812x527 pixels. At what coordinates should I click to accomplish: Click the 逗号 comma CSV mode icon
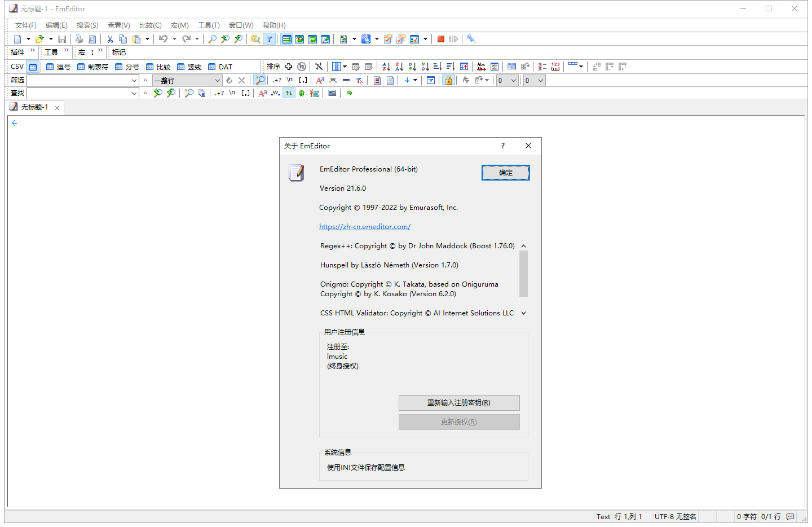tap(58, 67)
